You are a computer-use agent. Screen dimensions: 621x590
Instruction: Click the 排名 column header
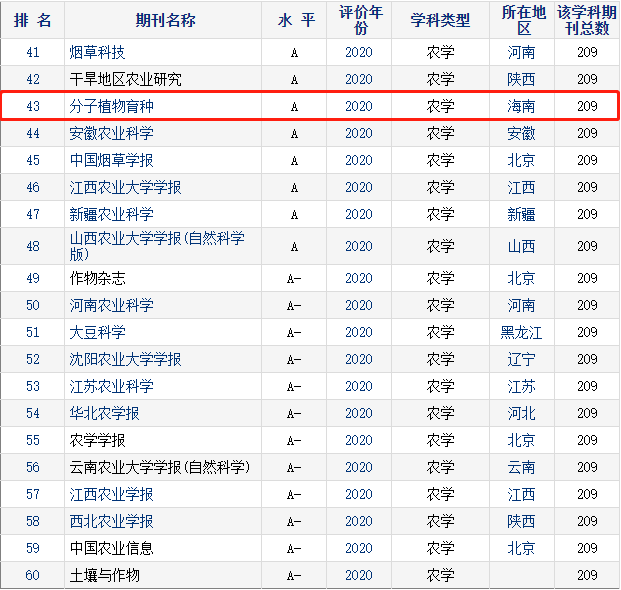pyautogui.click(x=33, y=21)
